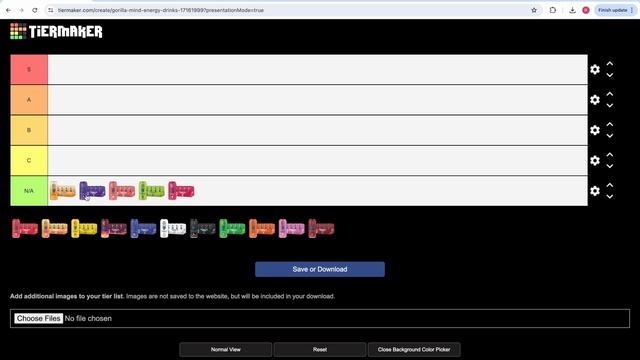Select blue can in unranked pool
This screenshot has height=360, width=640.
[143, 228]
